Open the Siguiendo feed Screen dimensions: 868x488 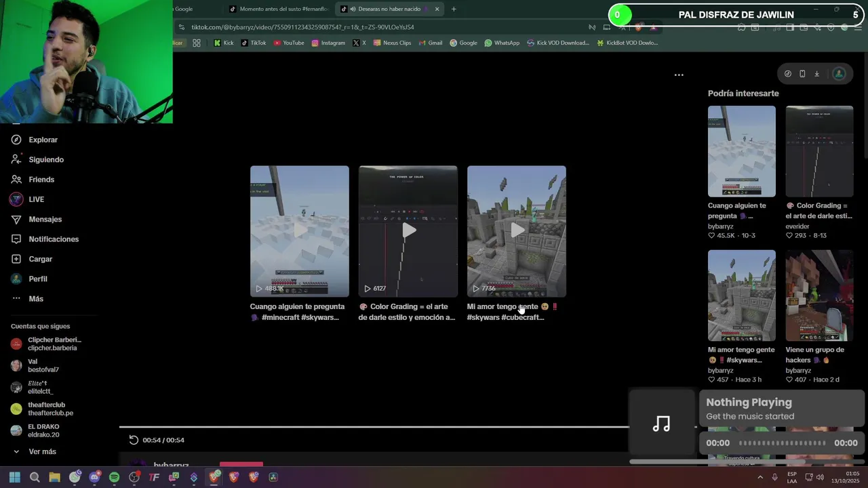click(x=37, y=159)
